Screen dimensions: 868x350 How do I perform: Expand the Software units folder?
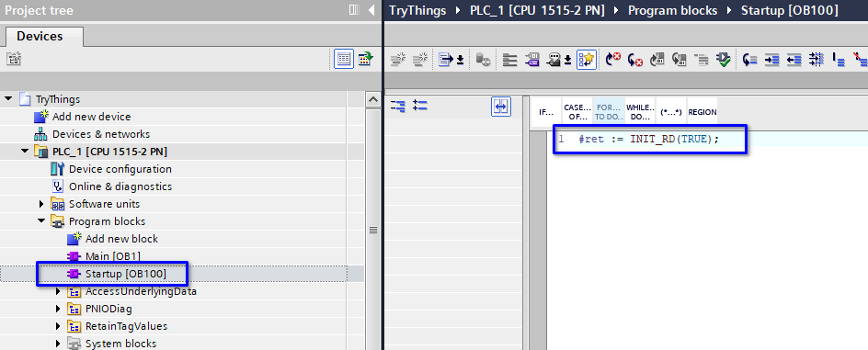41,204
